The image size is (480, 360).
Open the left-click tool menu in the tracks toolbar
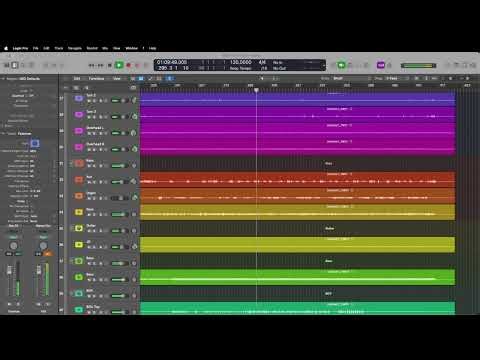262,78
